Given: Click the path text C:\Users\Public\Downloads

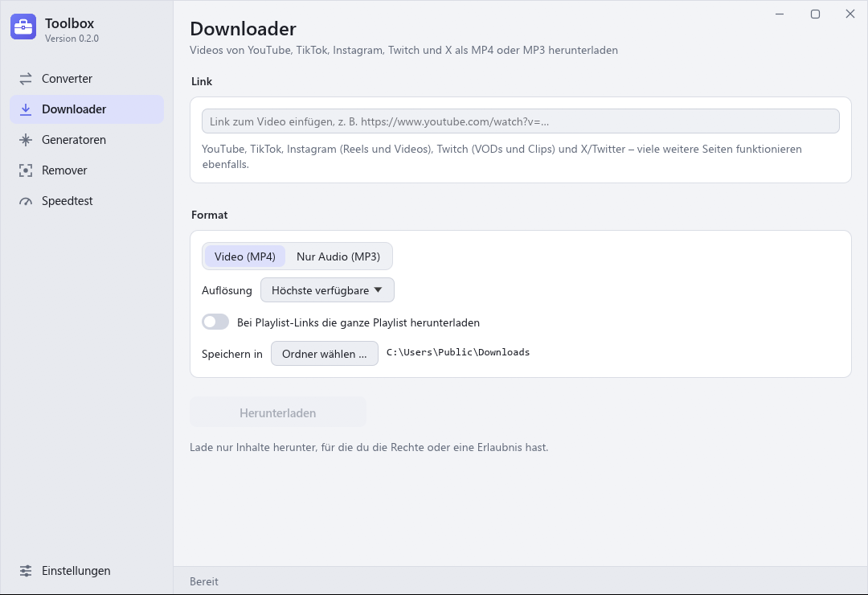Looking at the screenshot, I should point(458,352).
